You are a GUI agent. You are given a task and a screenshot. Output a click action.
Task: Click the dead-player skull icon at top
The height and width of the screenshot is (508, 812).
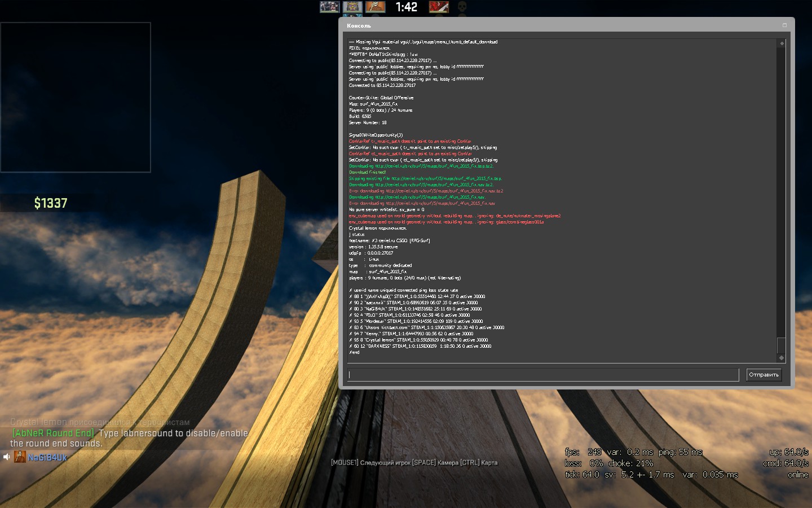(x=462, y=7)
